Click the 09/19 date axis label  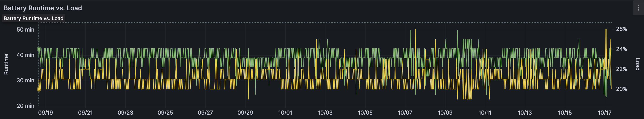tap(46, 113)
